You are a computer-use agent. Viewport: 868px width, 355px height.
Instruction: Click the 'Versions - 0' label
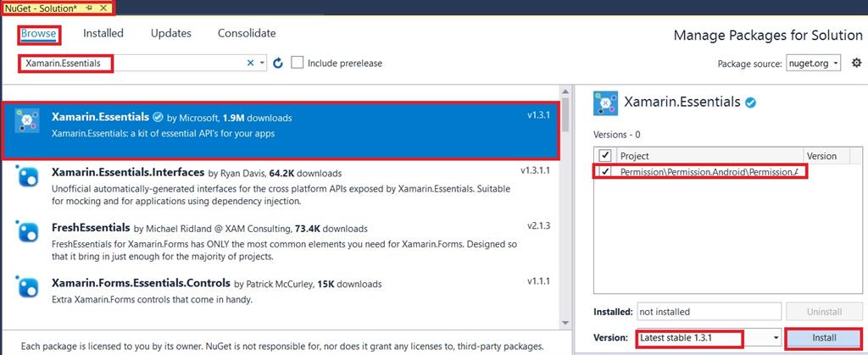[617, 135]
